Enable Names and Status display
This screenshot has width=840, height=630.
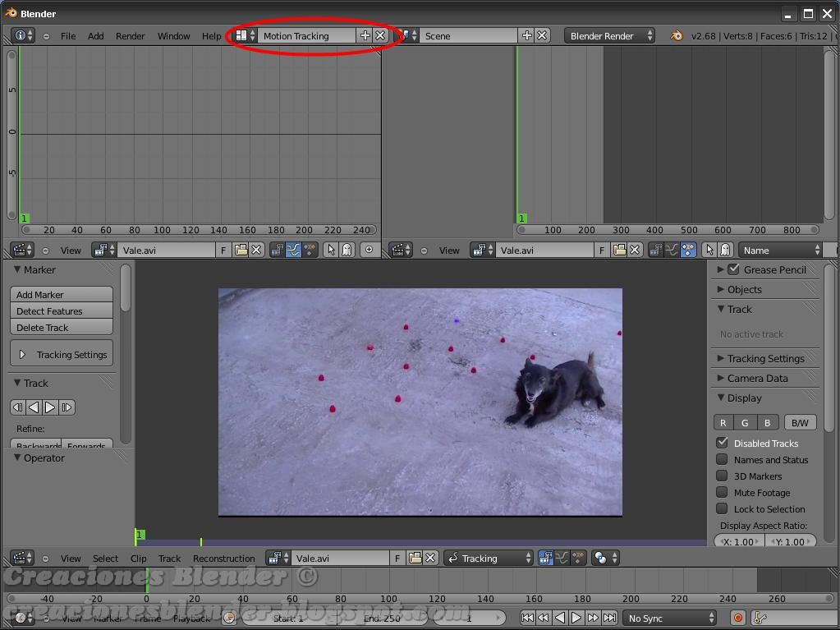[x=722, y=459]
